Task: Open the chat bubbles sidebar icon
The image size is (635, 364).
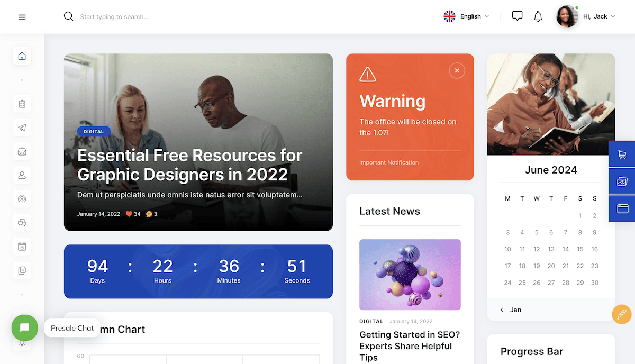Action: point(22,223)
